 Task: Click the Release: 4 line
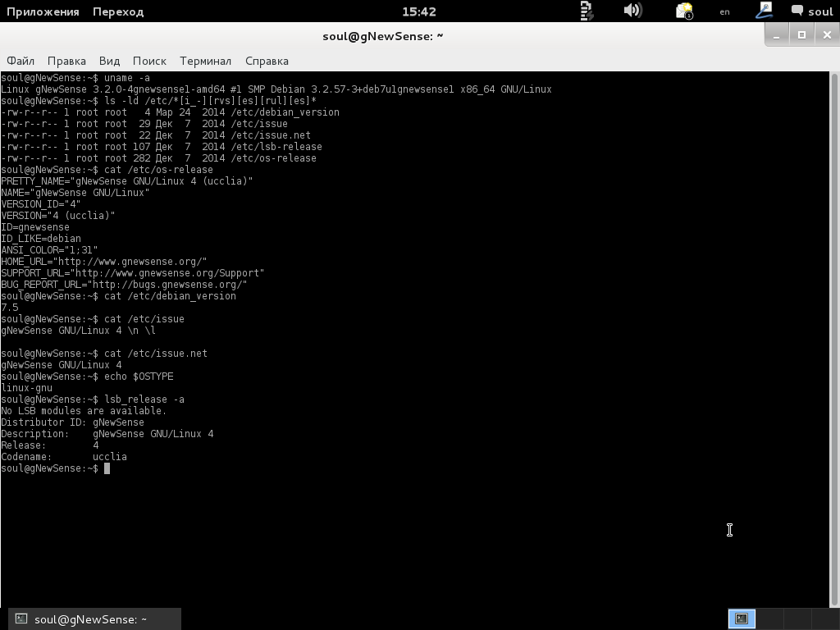50,445
